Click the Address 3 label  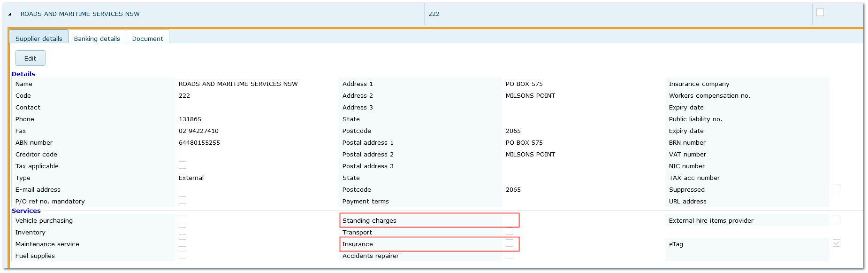358,108
